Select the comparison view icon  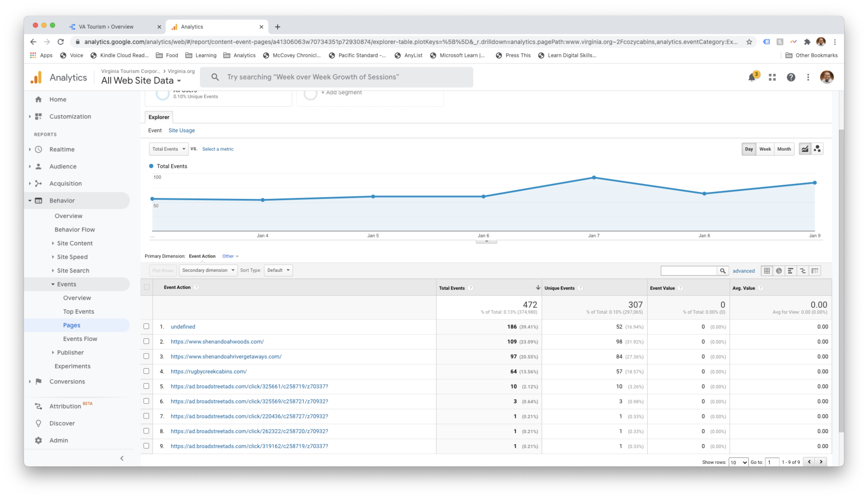pyautogui.click(x=803, y=271)
